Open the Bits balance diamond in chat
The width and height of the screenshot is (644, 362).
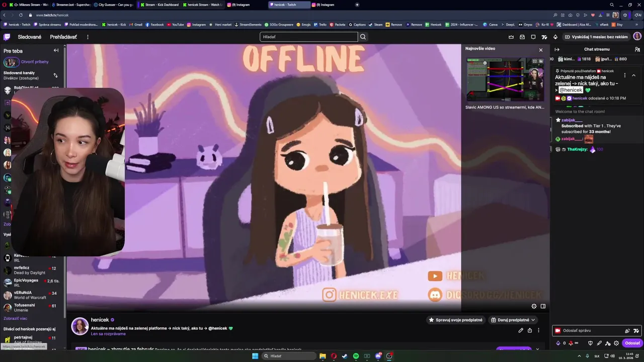click(x=558, y=343)
